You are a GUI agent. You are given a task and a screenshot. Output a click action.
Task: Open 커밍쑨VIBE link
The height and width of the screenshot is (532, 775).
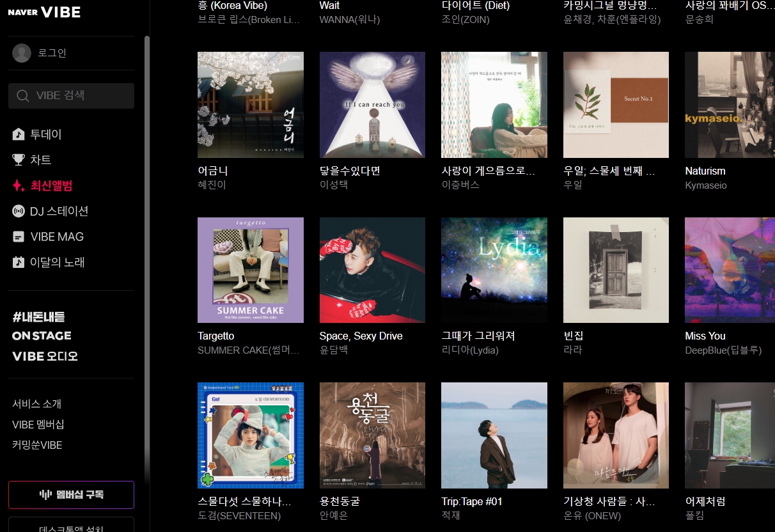[x=37, y=445]
